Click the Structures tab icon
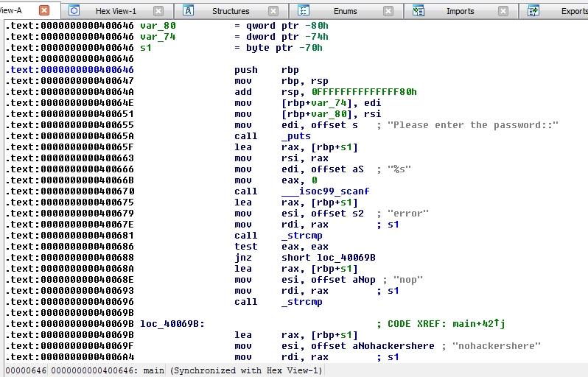 coord(189,10)
